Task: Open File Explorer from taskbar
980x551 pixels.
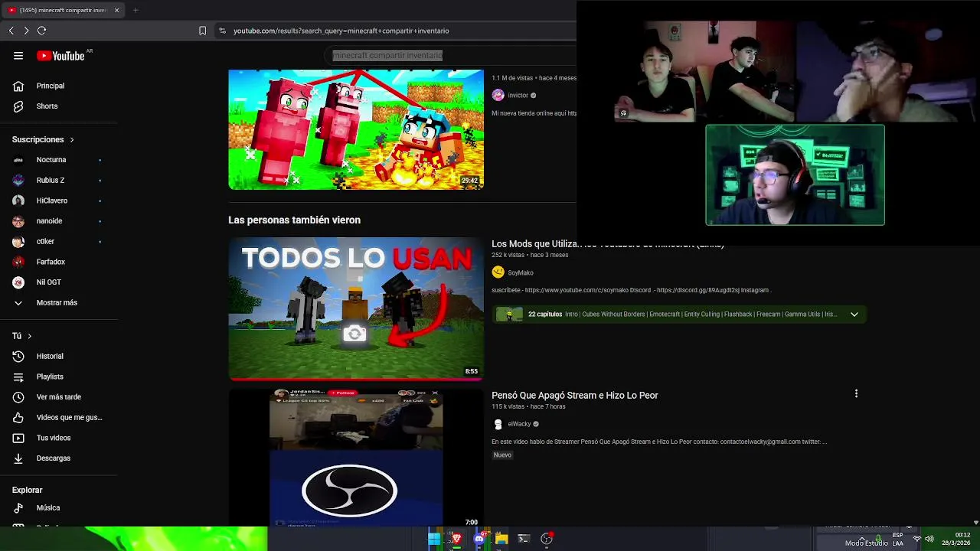Action: [501, 539]
